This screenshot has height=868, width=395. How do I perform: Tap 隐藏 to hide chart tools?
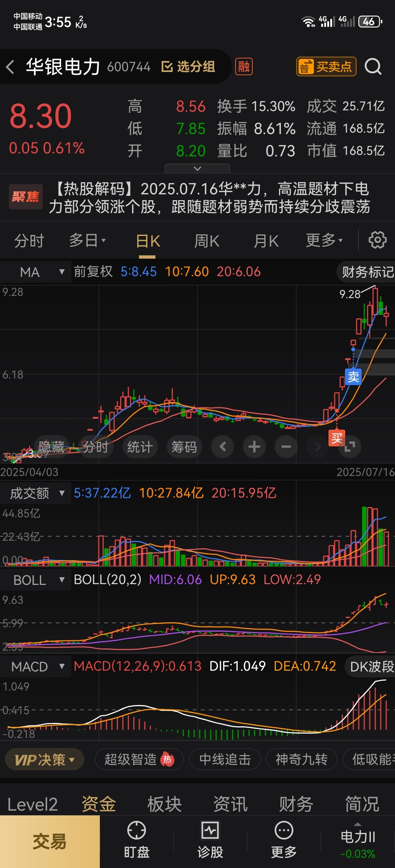click(x=52, y=447)
